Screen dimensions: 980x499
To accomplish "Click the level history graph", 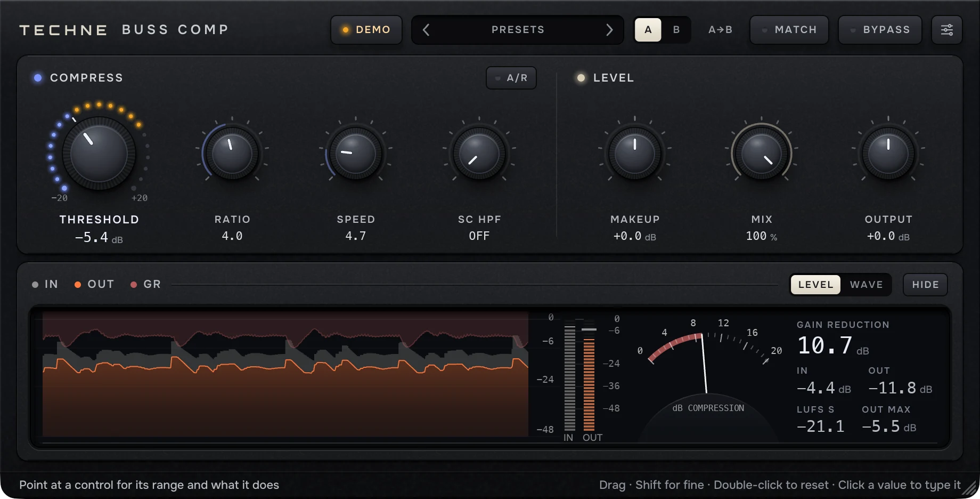I will tap(285, 374).
